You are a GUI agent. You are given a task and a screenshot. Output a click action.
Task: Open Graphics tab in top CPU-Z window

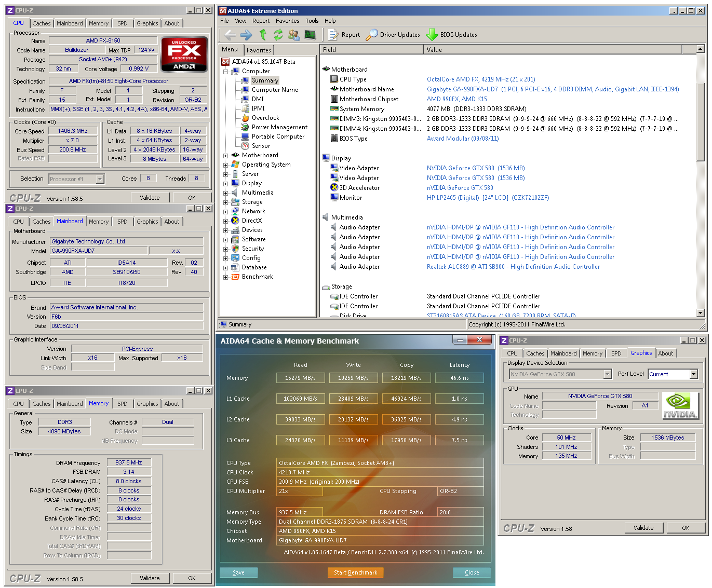pos(147,23)
